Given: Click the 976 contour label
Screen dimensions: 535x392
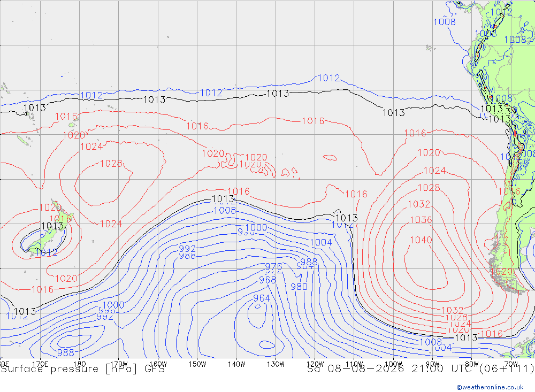Looking at the screenshot, I should pos(273,266).
